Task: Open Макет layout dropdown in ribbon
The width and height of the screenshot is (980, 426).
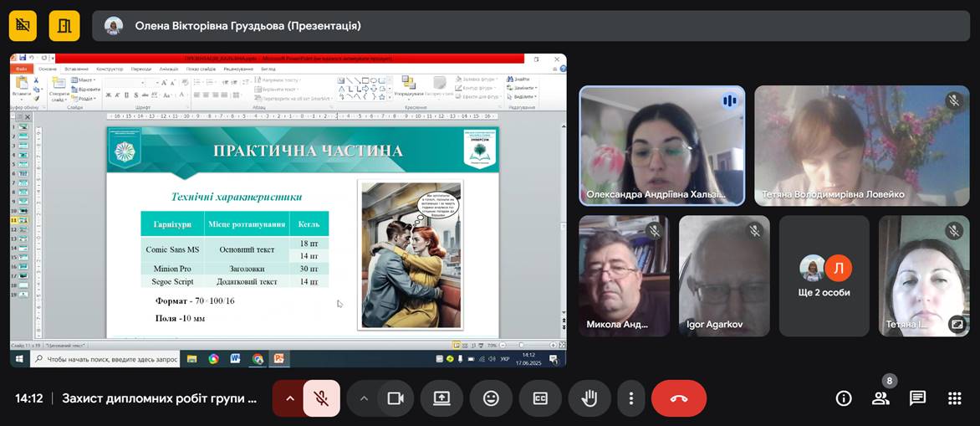Action: [83, 80]
